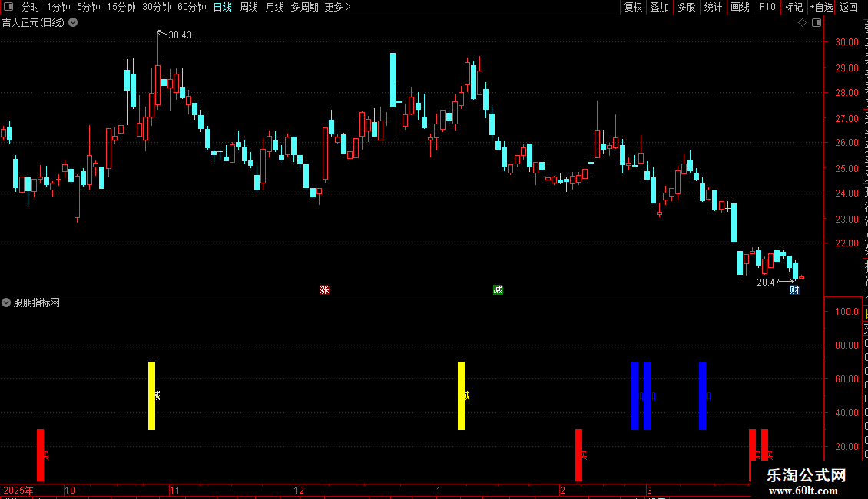The image size is (868, 499).
Task: Click the 30.43 high price label
Action: [180, 35]
